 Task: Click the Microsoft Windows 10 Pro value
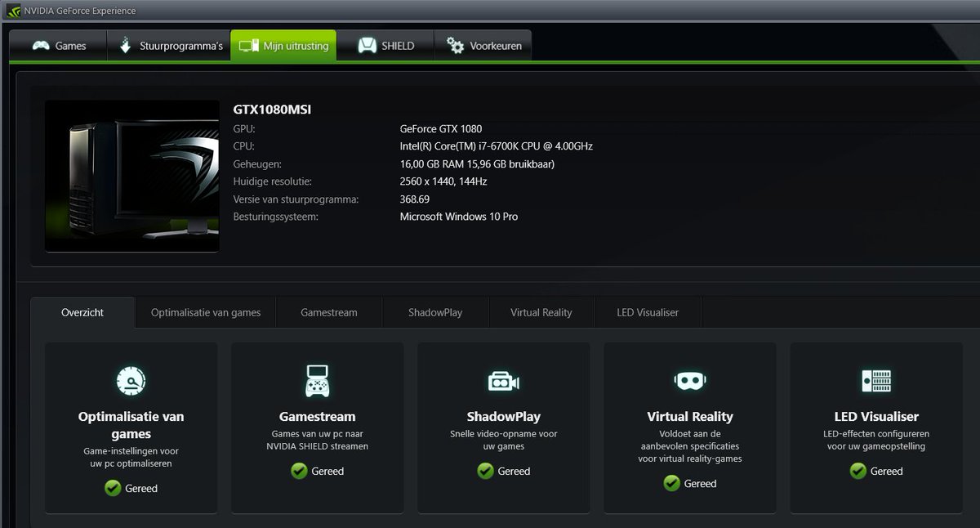click(x=459, y=217)
